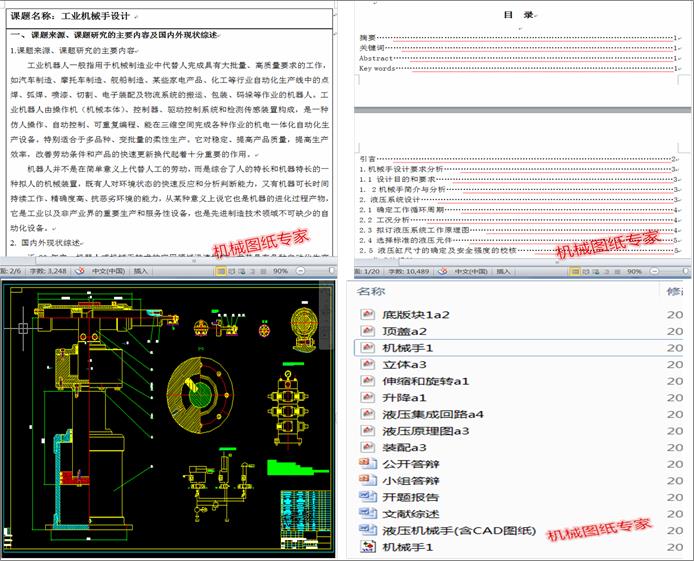Click 90% zoom level in left Word window
The width and height of the screenshot is (694, 561).
tap(281, 271)
